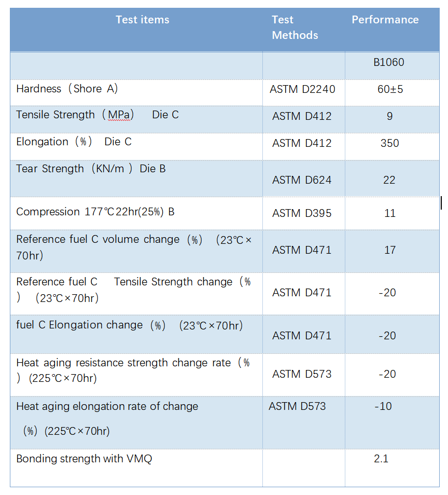Select the elongation value 350
448x495 pixels.
point(389,143)
